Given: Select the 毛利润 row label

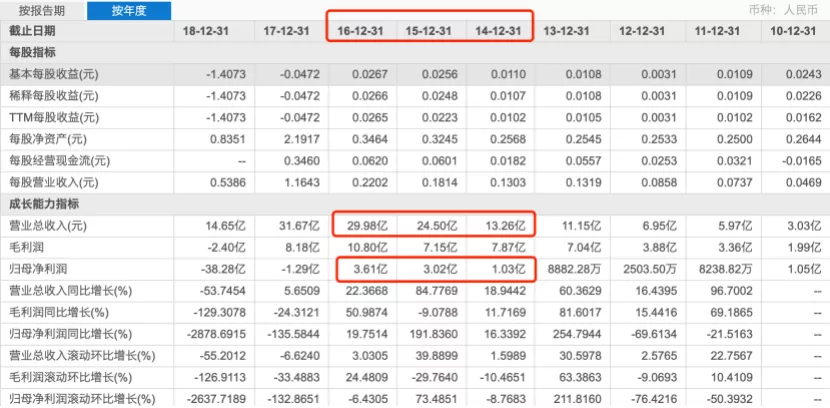Looking at the screenshot, I should 26,247.
